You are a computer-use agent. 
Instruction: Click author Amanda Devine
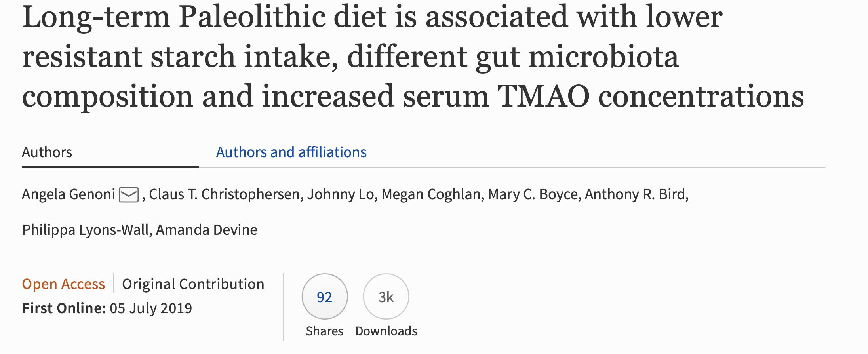(x=207, y=230)
